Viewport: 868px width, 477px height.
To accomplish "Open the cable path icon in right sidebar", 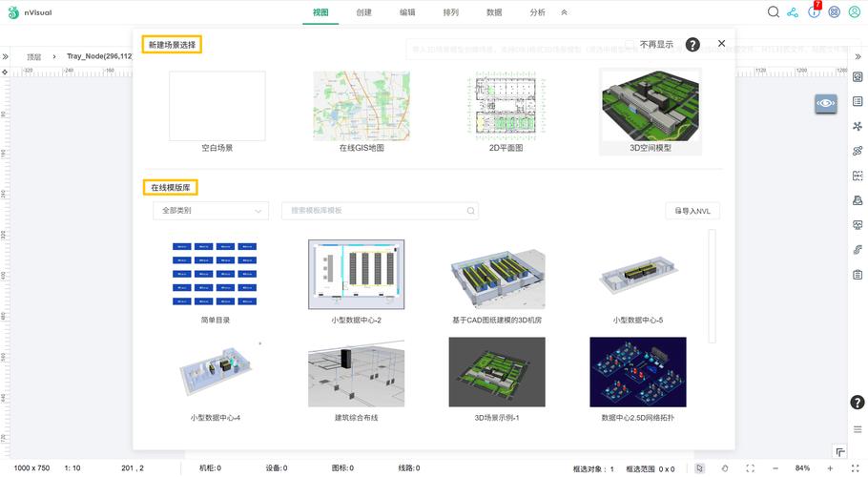I will pos(858,250).
